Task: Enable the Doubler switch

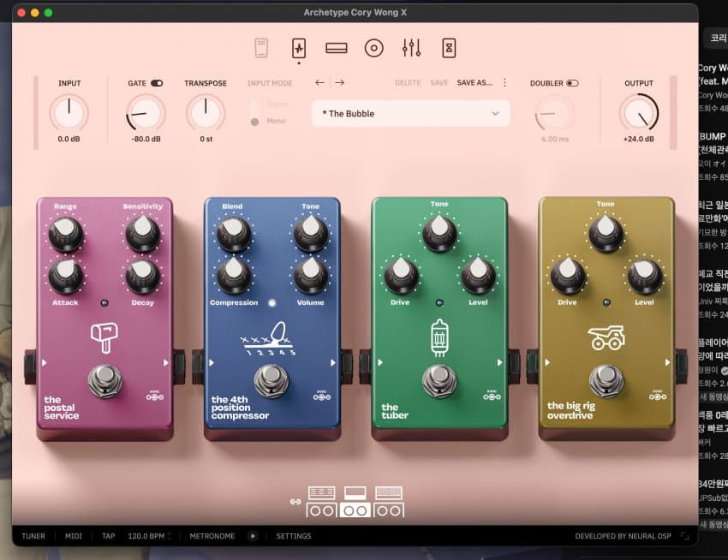Action: [572, 83]
